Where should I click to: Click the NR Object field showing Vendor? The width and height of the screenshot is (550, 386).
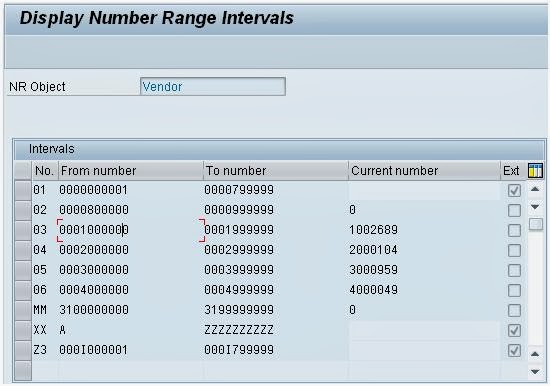coord(213,86)
